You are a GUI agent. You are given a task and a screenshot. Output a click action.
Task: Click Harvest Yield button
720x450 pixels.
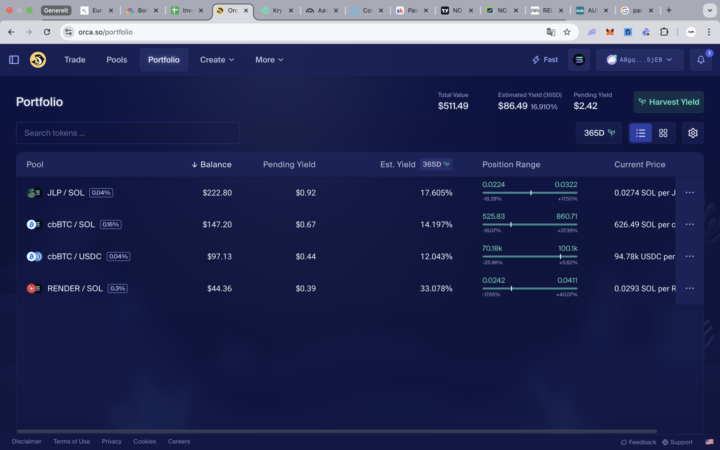(x=669, y=102)
